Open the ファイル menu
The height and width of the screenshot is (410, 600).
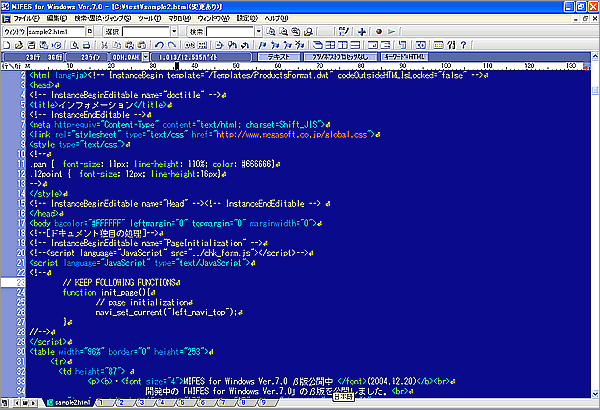(27, 18)
